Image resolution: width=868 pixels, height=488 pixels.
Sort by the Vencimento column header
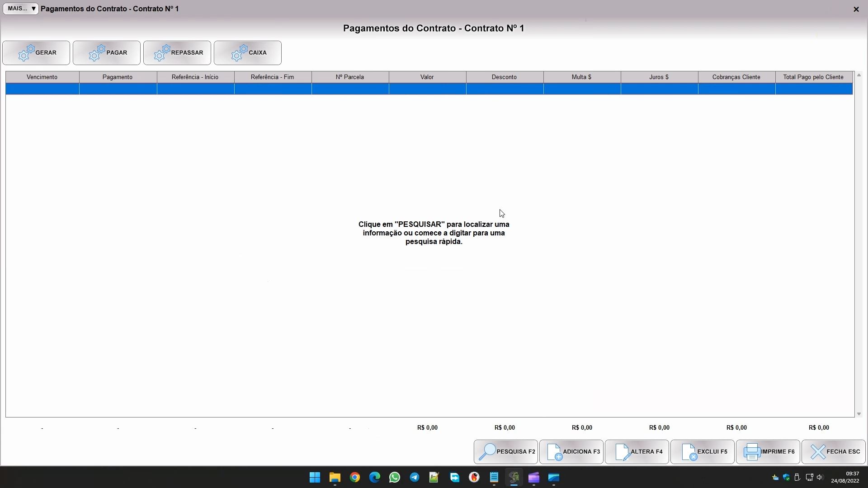(42, 77)
